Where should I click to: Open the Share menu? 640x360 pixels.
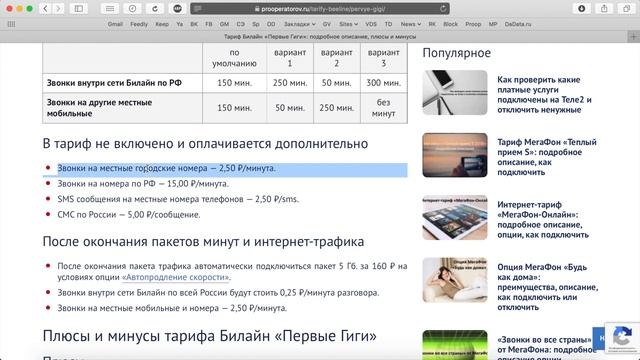(x=604, y=9)
